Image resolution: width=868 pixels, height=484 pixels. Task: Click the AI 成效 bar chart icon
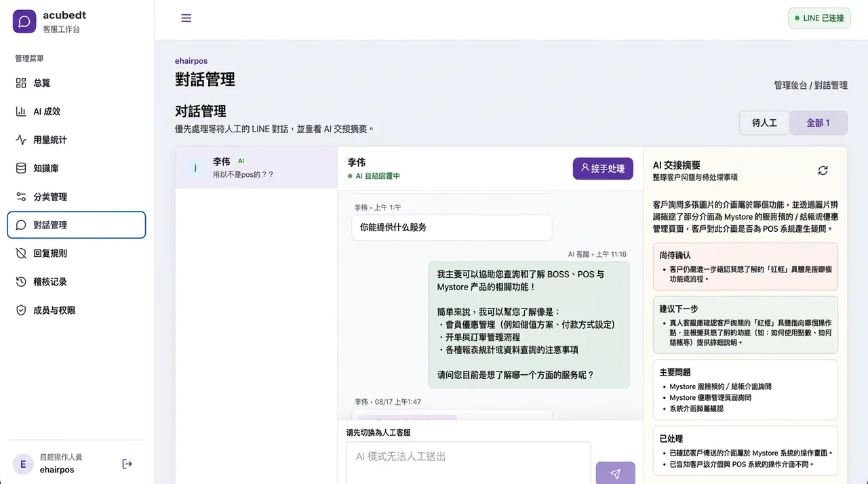point(21,111)
